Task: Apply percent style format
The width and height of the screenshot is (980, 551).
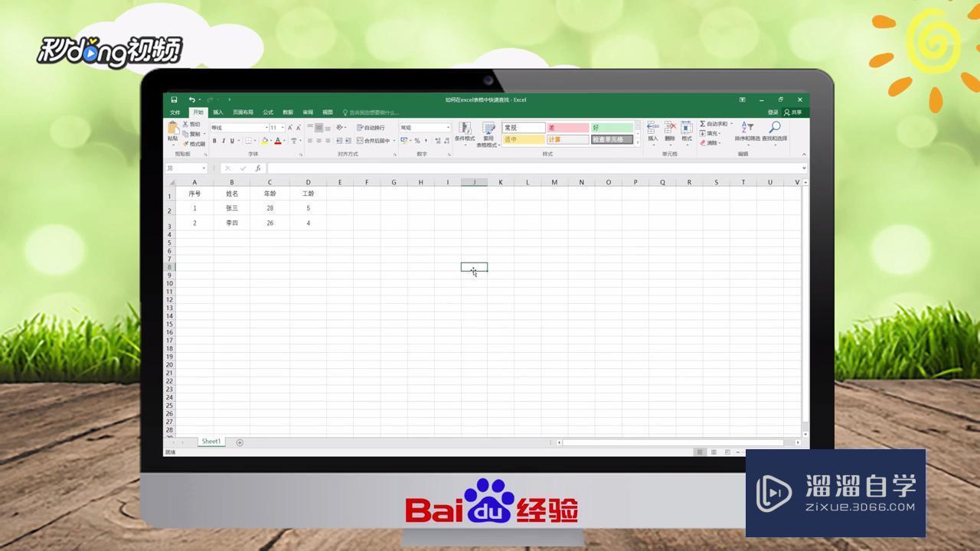Action: 417,141
